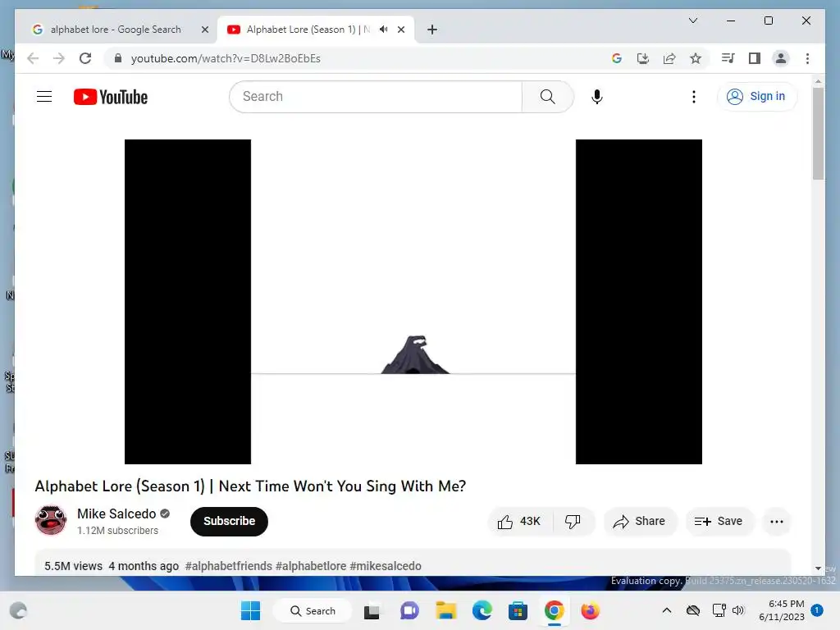Open the notification bell badge
The image size is (840, 630).
(x=817, y=610)
